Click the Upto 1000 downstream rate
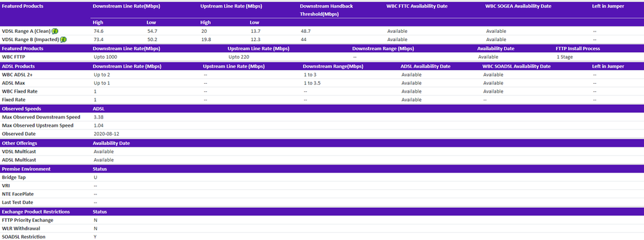This screenshot has height=240, width=644. (x=105, y=57)
